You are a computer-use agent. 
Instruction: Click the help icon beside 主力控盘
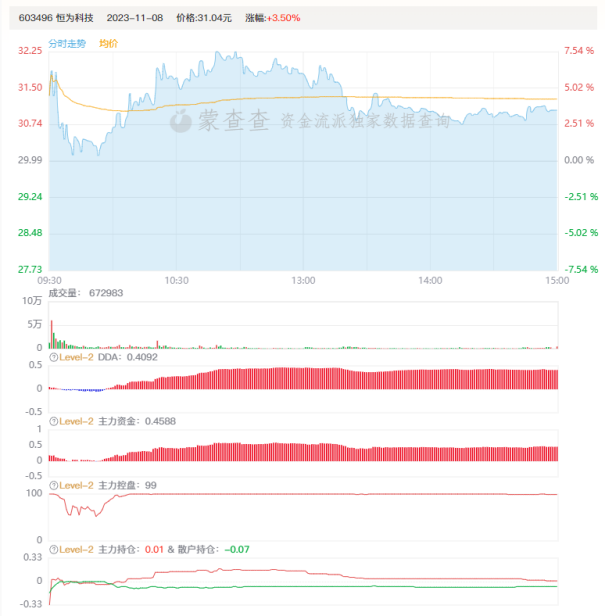click(x=53, y=486)
